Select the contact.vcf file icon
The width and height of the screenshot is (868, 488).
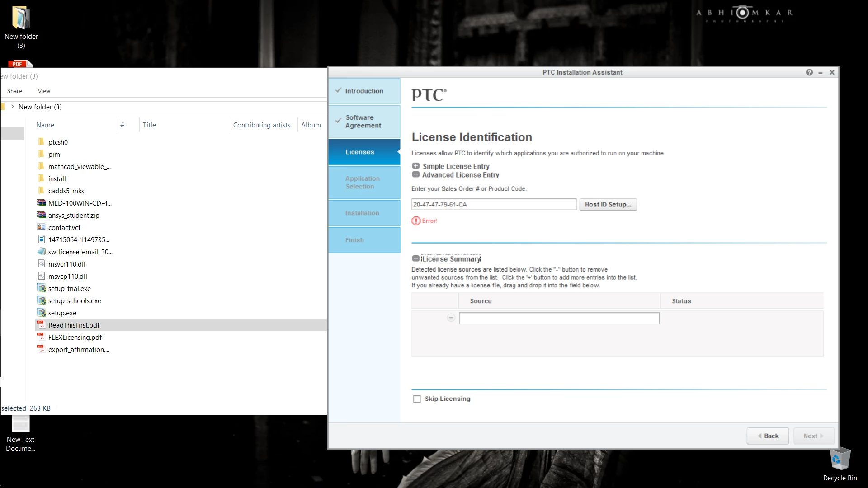click(x=42, y=227)
